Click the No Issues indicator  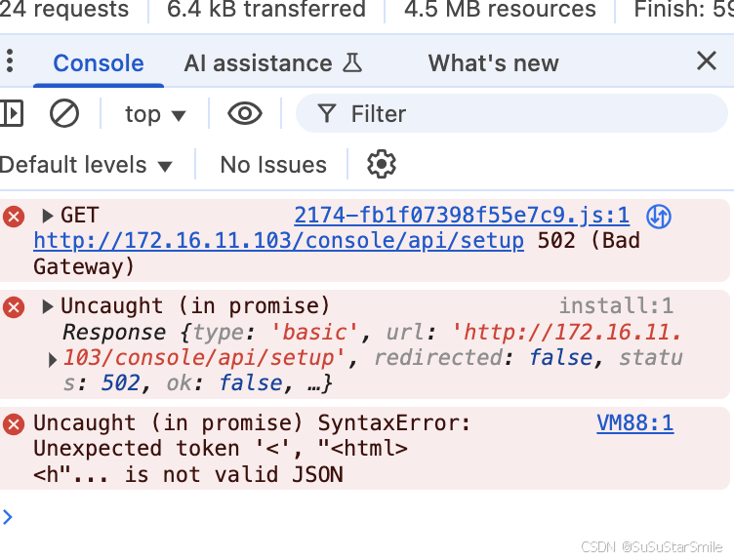pos(273,165)
